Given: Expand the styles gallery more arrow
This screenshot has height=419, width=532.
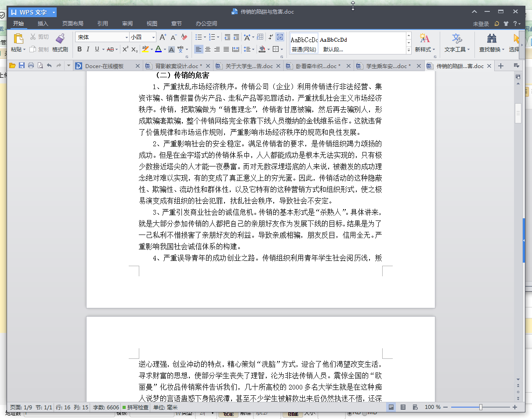Looking at the screenshot, I should tap(409, 51).
